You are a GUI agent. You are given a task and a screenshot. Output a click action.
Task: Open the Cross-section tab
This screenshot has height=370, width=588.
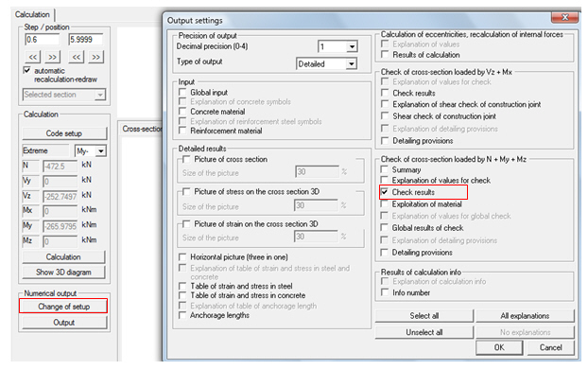[x=142, y=129]
